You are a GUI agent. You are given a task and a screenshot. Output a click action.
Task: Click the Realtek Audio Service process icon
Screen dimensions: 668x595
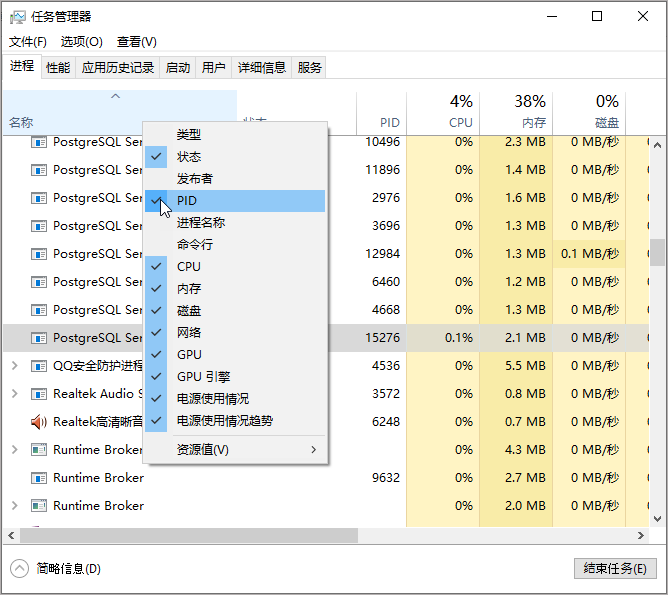pos(39,394)
